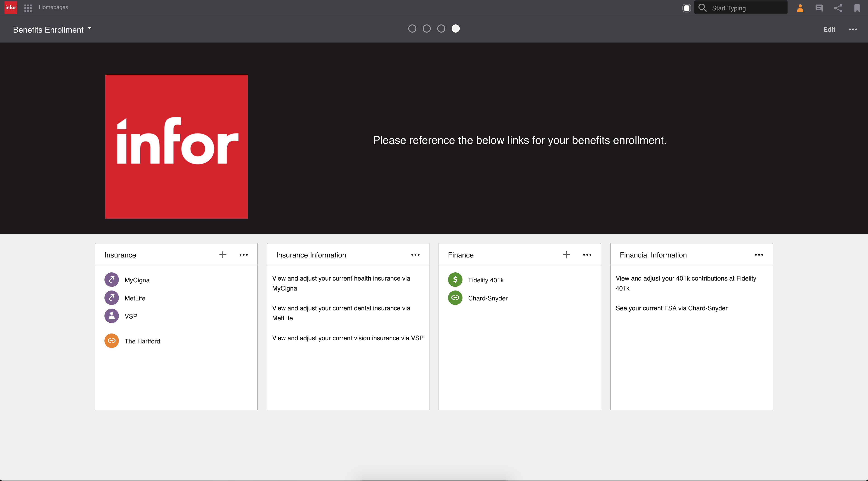Open the user profile icon
Viewport: 868px width, 481px height.
coord(800,8)
